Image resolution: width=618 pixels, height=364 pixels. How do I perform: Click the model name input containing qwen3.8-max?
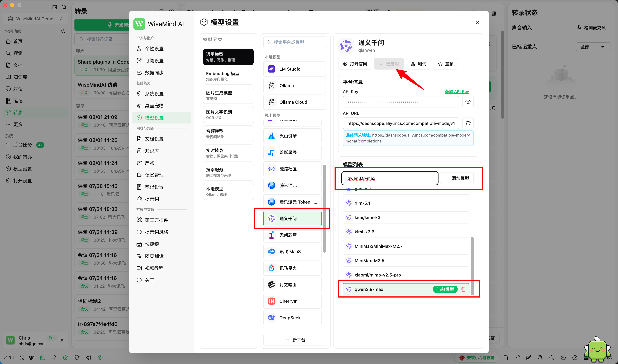click(390, 178)
